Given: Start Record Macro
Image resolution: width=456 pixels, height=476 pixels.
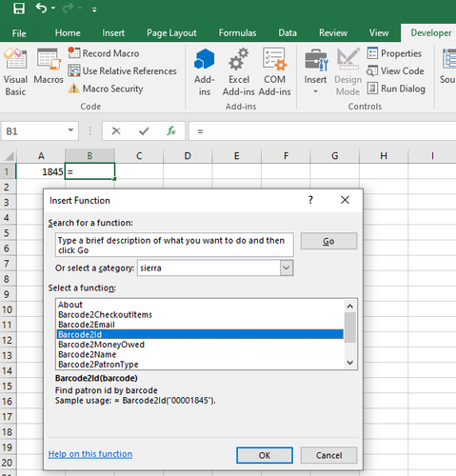Looking at the screenshot, I should tap(104, 53).
